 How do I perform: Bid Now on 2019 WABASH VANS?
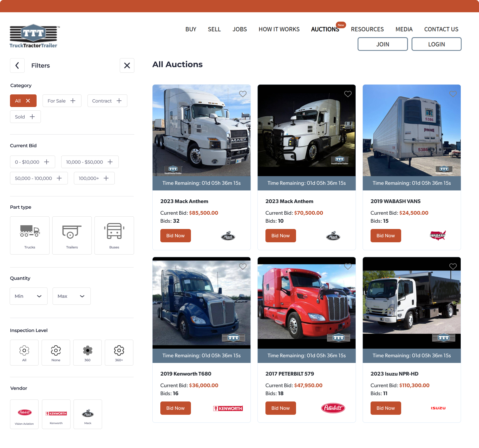[x=386, y=236]
